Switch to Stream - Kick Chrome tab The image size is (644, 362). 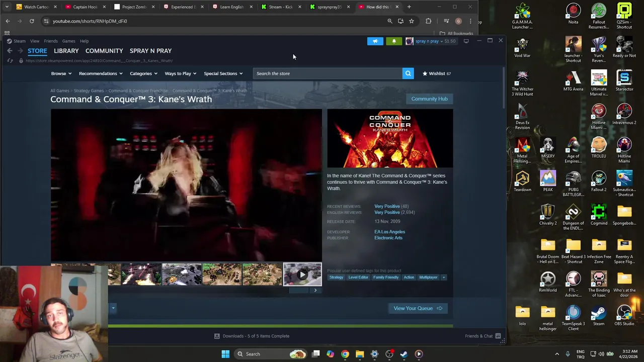(280, 7)
